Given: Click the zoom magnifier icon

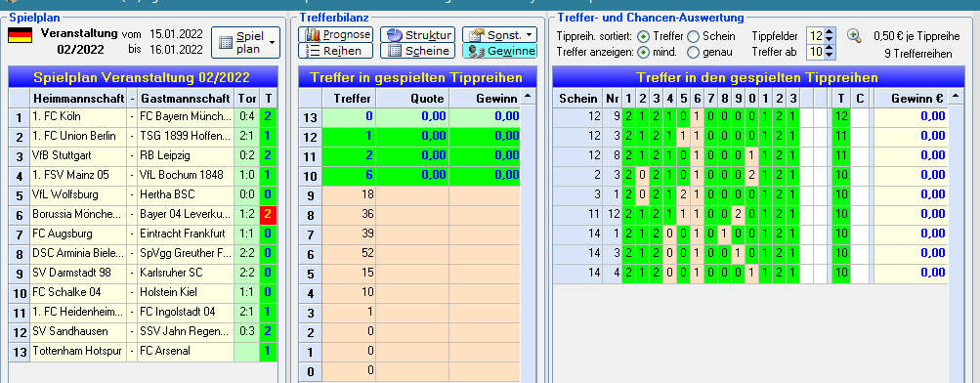Looking at the screenshot, I should coord(854,35).
